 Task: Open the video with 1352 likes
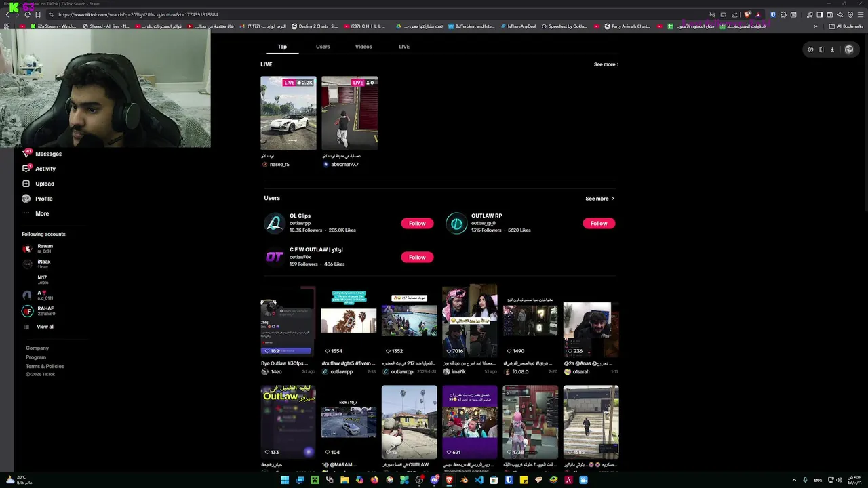(x=409, y=321)
